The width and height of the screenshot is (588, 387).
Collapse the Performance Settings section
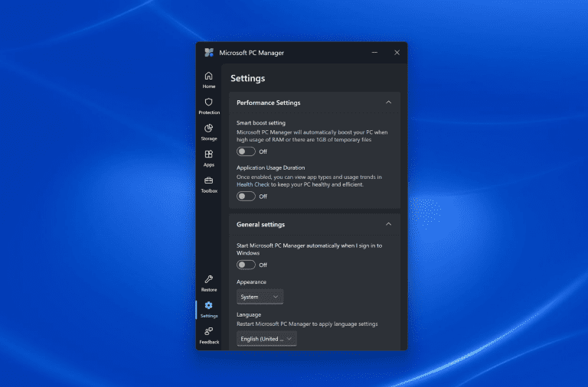(x=388, y=102)
